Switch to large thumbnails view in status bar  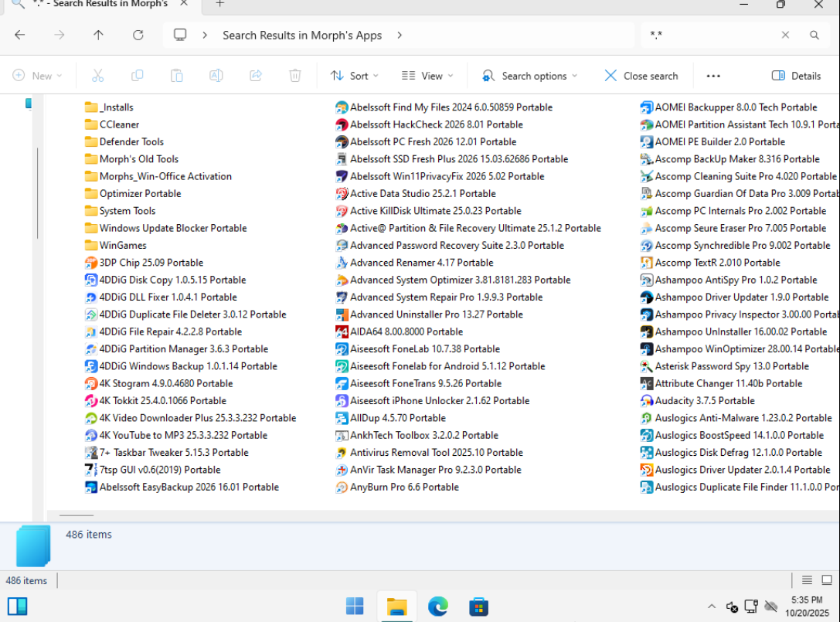coord(826,580)
